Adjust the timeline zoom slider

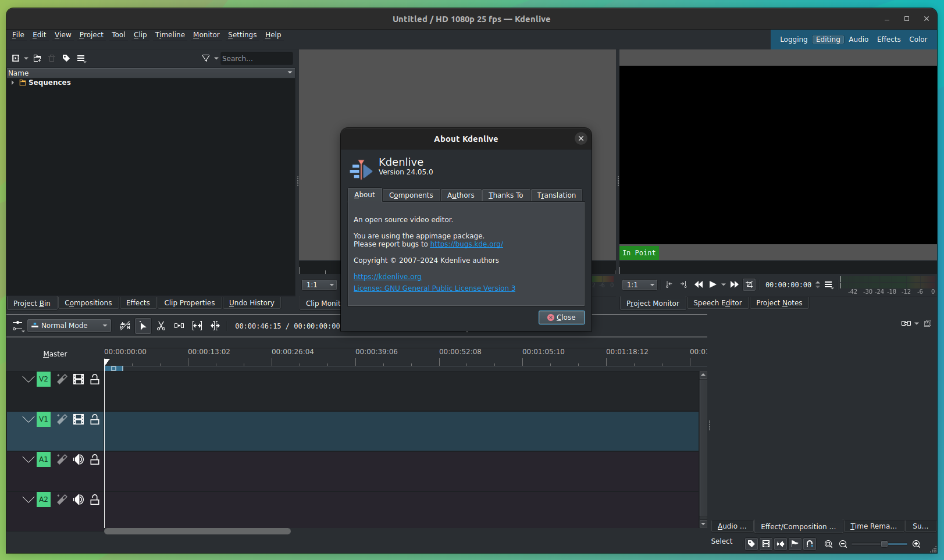[884, 544]
